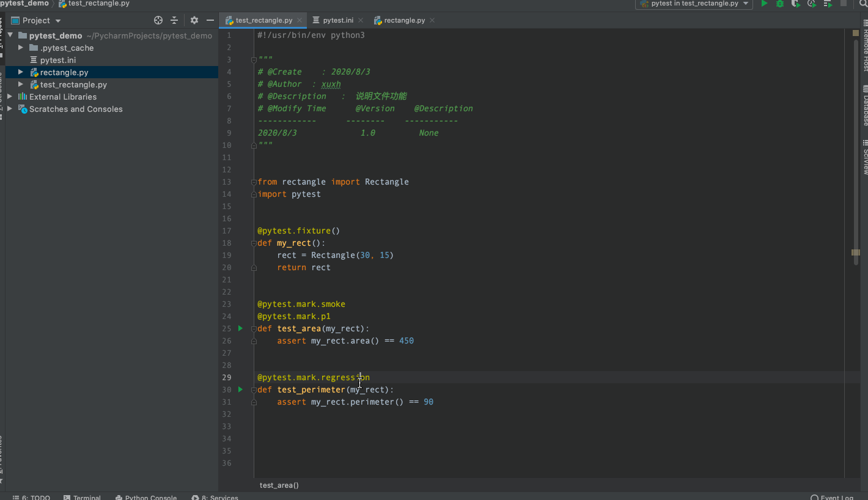This screenshot has height=500, width=868.
Task: Click the value 450 in assert
Action: point(406,340)
